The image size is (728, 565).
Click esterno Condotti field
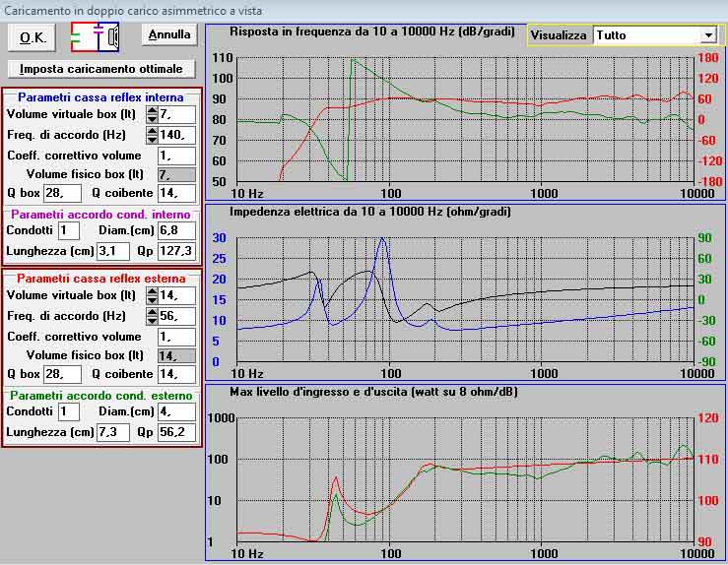tap(69, 411)
